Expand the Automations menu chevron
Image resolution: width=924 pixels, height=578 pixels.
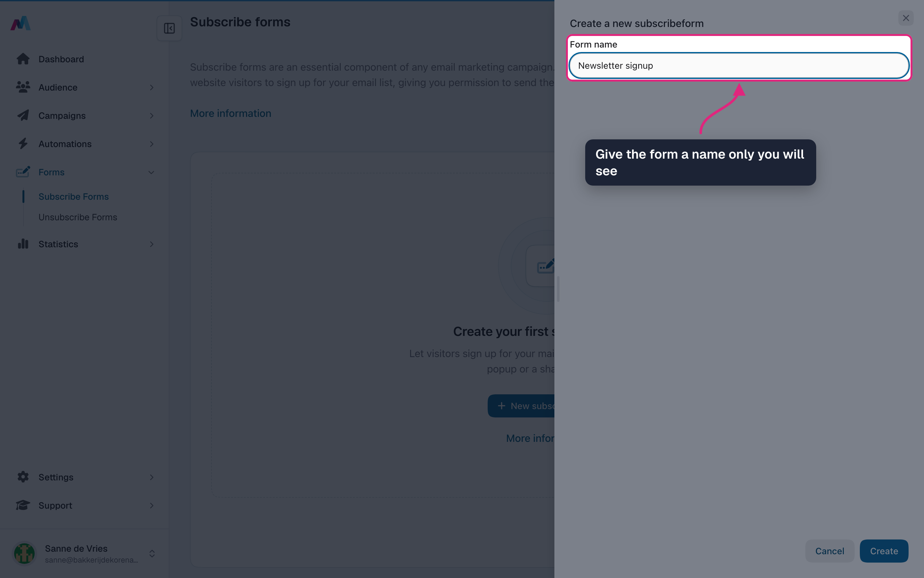(151, 144)
